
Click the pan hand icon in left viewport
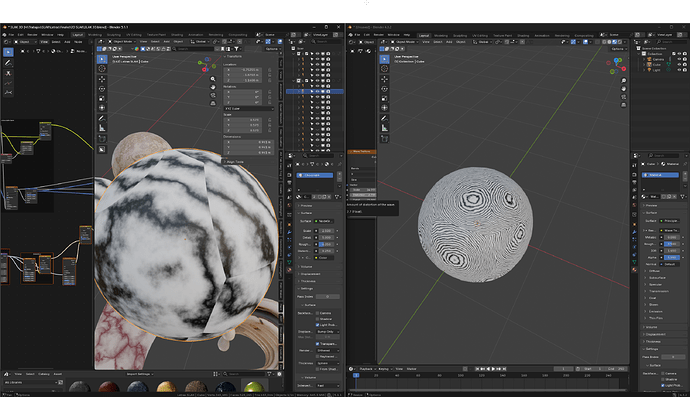tap(213, 87)
